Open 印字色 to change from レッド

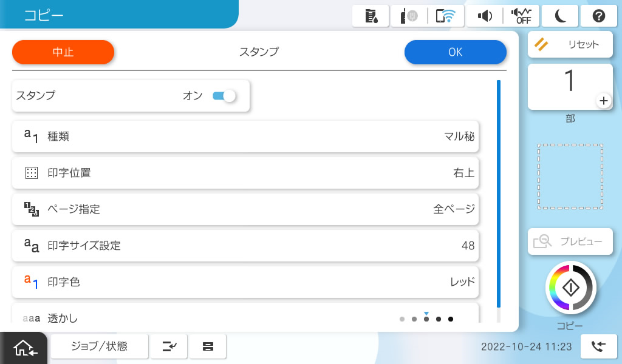coord(245,282)
